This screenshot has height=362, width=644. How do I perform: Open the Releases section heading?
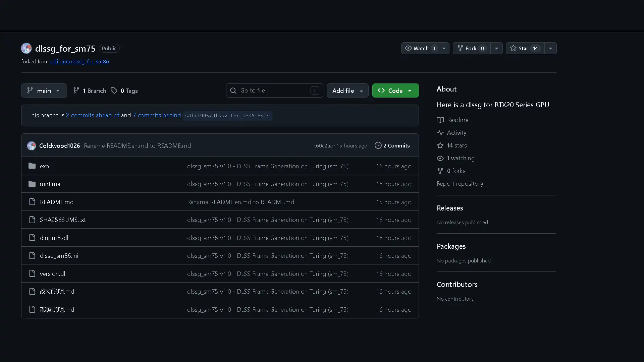click(x=450, y=208)
